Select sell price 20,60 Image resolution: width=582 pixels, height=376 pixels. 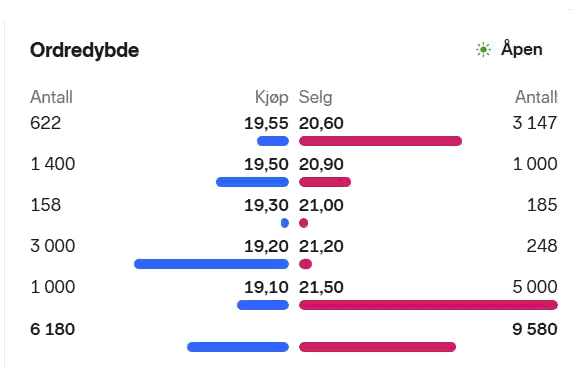pyautogui.click(x=321, y=123)
